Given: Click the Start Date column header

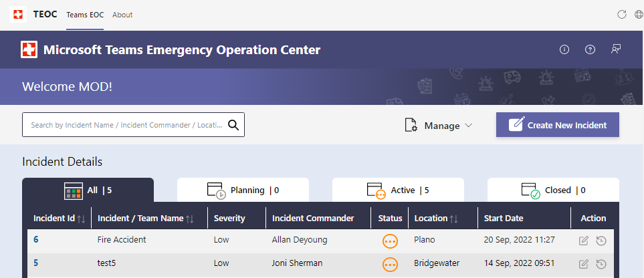Looking at the screenshot, I should 504,219.
